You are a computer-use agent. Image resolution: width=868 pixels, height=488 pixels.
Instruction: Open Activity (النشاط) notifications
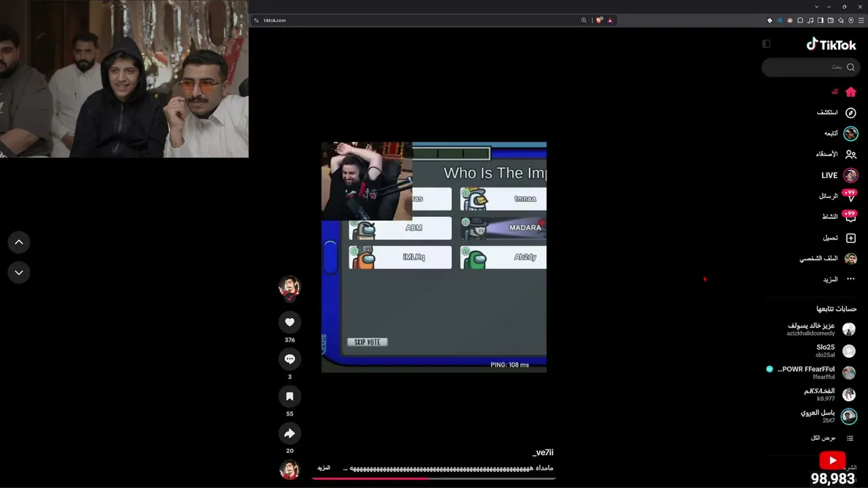[839, 217]
